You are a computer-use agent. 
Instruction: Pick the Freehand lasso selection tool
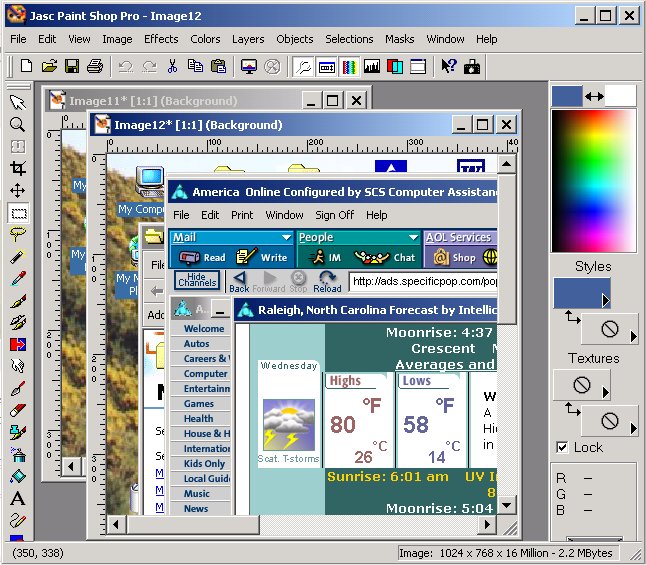(x=17, y=234)
